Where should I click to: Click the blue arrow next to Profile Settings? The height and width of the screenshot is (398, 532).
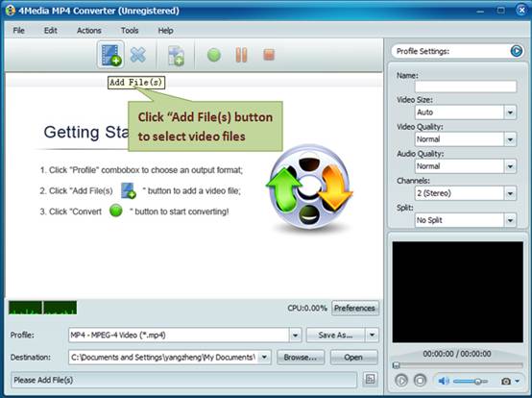click(x=517, y=51)
